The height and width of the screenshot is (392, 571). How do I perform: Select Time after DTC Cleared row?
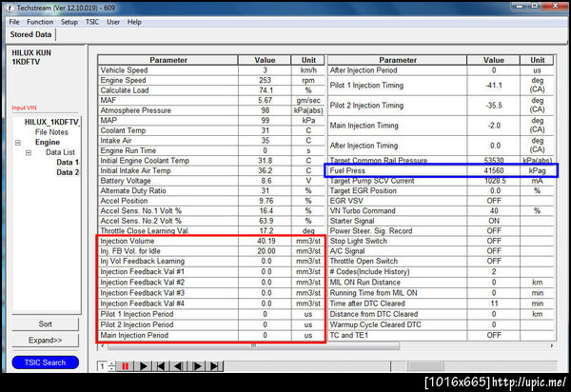[x=441, y=304]
